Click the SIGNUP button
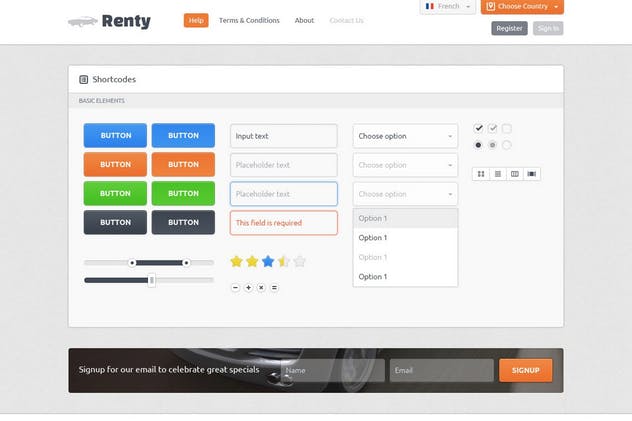This screenshot has width=632, height=421. point(526,370)
